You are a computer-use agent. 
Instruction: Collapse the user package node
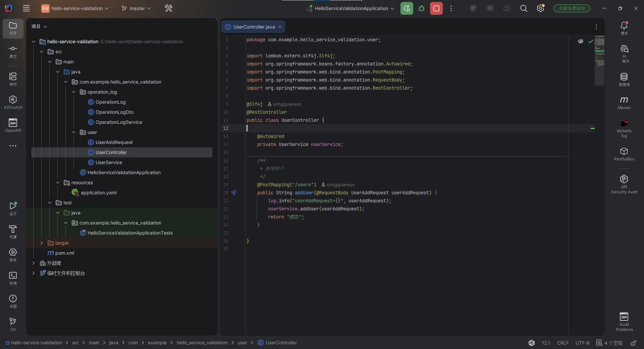pyautogui.click(x=74, y=132)
